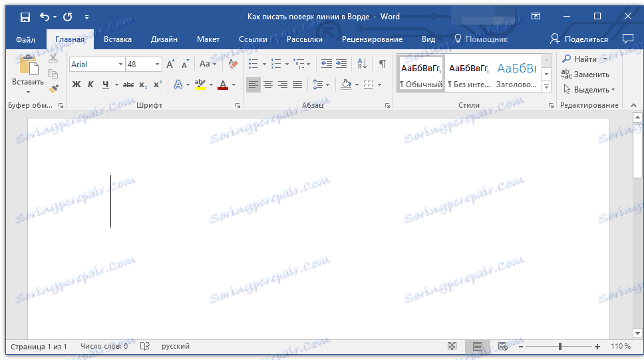This screenshot has height=360, width=644.
Task: Toggle bold formatting (Ж)
Action: [77, 85]
